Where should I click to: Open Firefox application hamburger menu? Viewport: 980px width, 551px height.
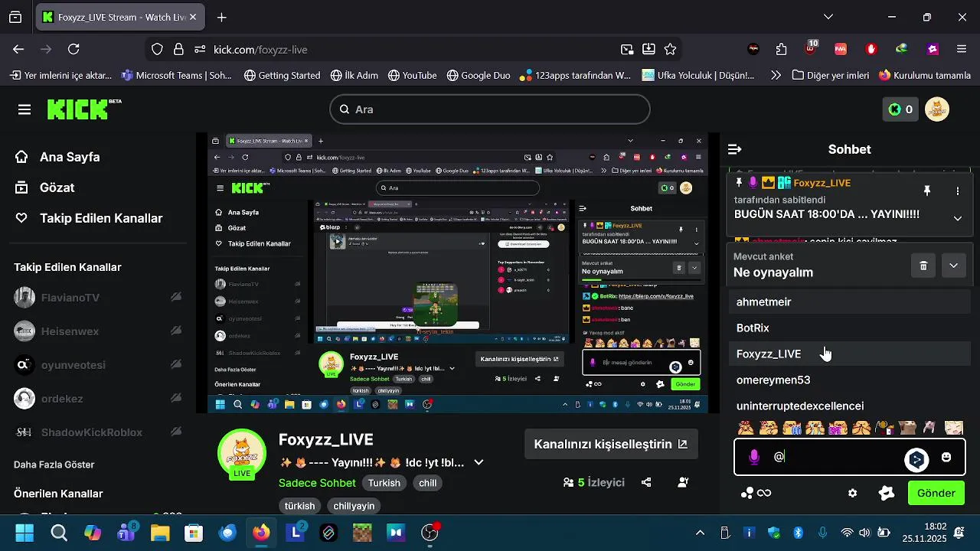pyautogui.click(x=962, y=49)
